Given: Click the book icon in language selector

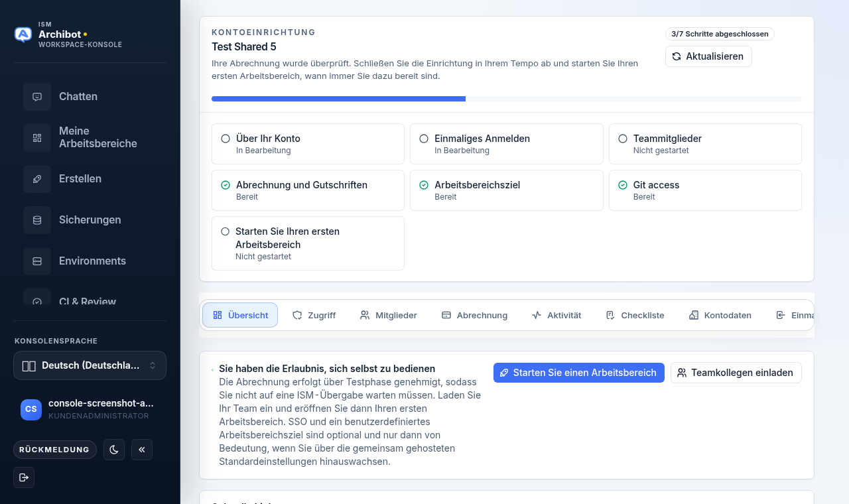Looking at the screenshot, I should [x=29, y=365].
